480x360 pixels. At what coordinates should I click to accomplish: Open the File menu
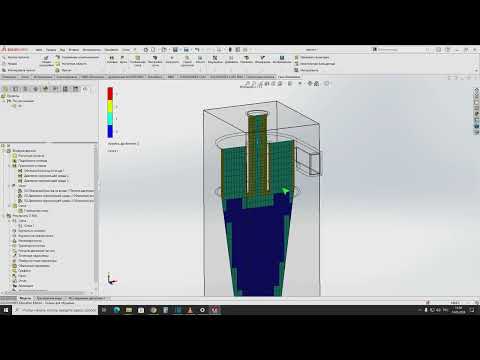39,50
